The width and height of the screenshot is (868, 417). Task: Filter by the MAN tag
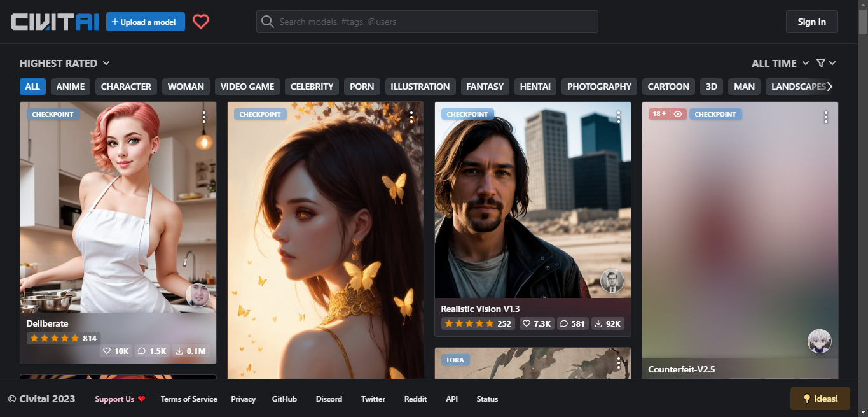pos(745,87)
